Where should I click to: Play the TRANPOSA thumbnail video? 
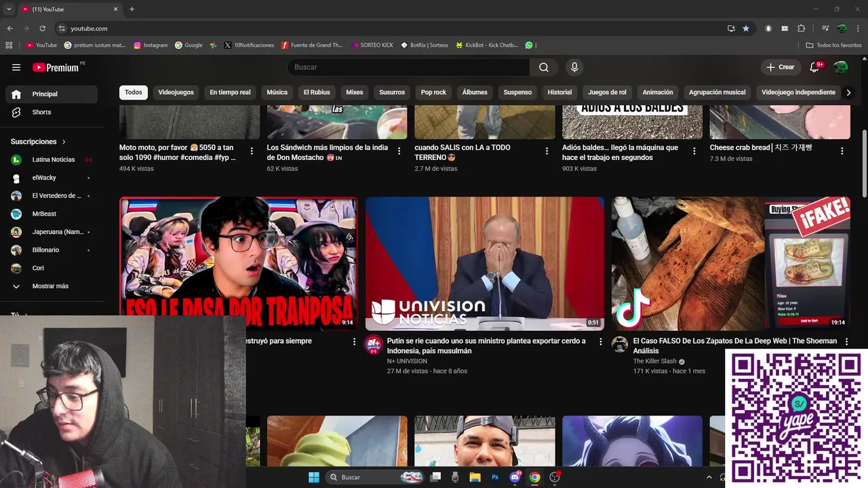tap(239, 264)
